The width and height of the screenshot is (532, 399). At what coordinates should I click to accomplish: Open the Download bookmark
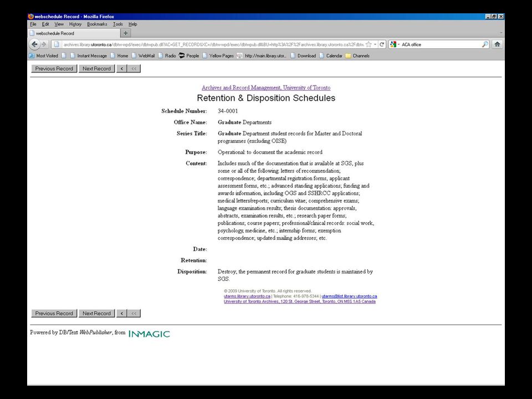tap(303, 55)
